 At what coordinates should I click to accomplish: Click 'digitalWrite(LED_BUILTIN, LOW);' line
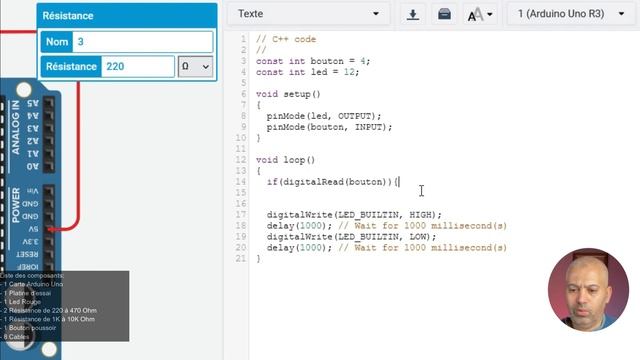point(351,237)
